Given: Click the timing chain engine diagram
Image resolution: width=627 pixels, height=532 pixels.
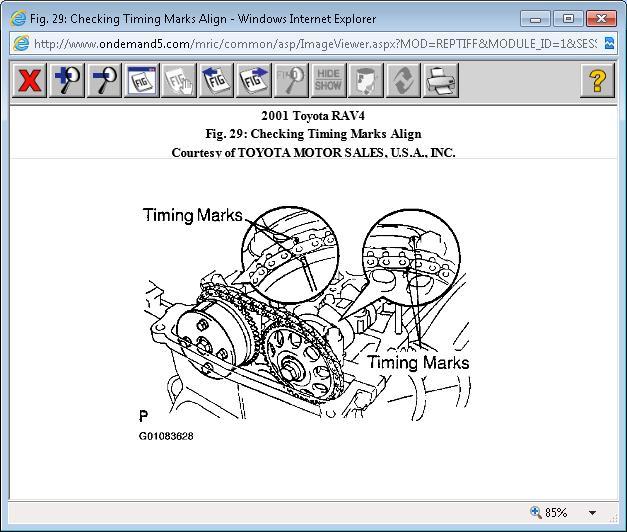Looking at the screenshot, I should point(307,313).
